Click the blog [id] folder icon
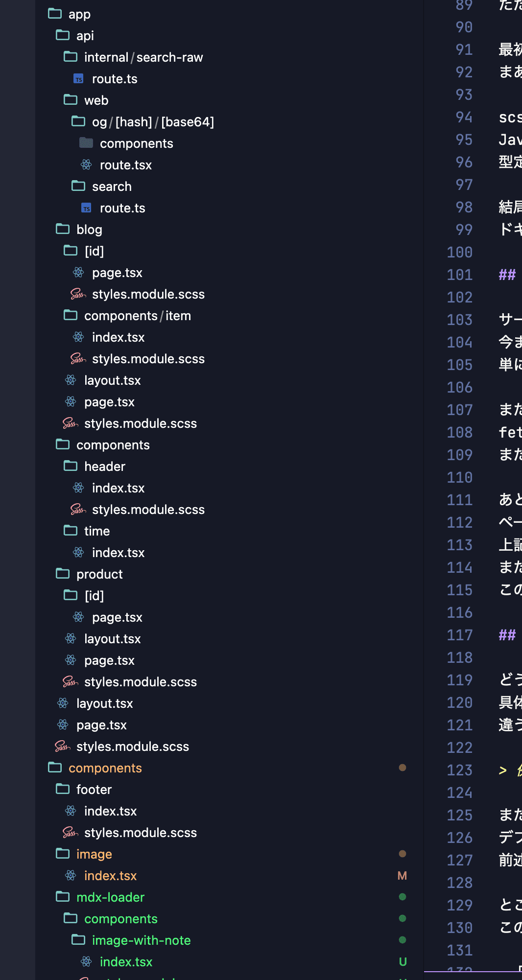The height and width of the screenshot is (980, 522). click(71, 251)
